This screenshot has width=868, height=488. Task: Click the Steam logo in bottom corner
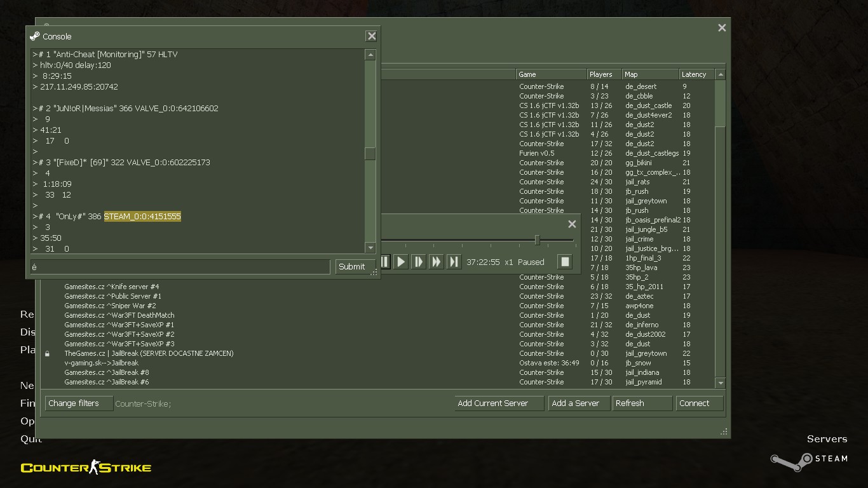click(809, 461)
